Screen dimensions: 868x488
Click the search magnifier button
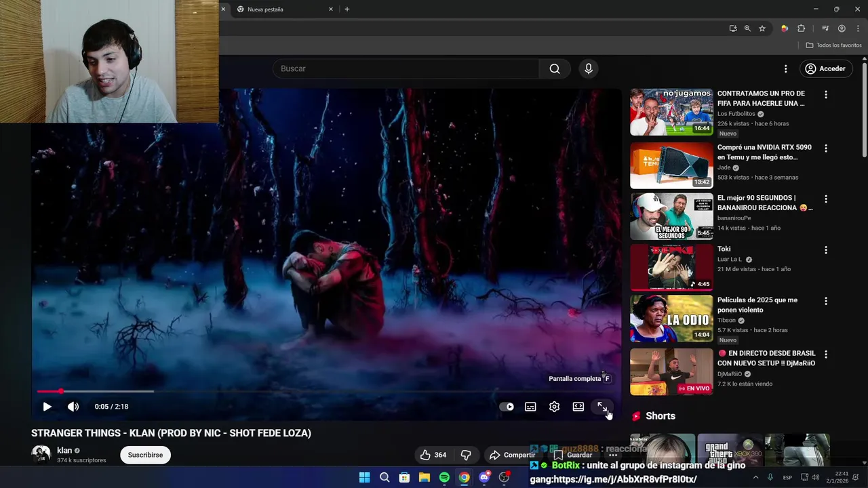pos(555,68)
